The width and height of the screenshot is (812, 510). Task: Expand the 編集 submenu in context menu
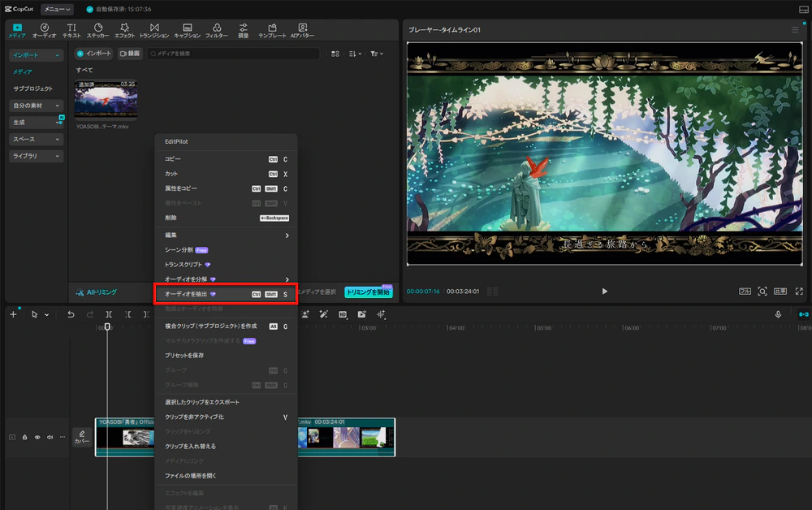(227, 236)
